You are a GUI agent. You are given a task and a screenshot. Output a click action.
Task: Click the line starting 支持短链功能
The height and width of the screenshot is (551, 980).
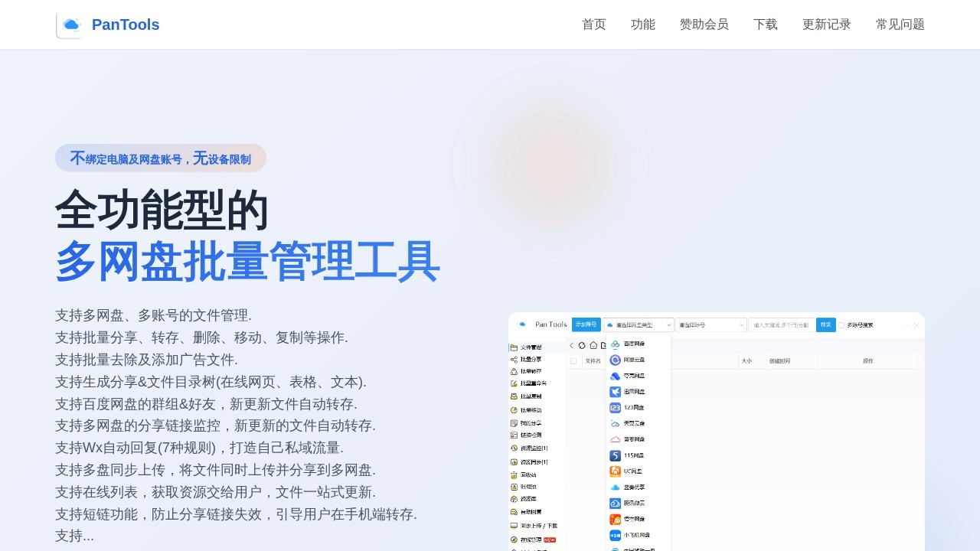(x=236, y=514)
